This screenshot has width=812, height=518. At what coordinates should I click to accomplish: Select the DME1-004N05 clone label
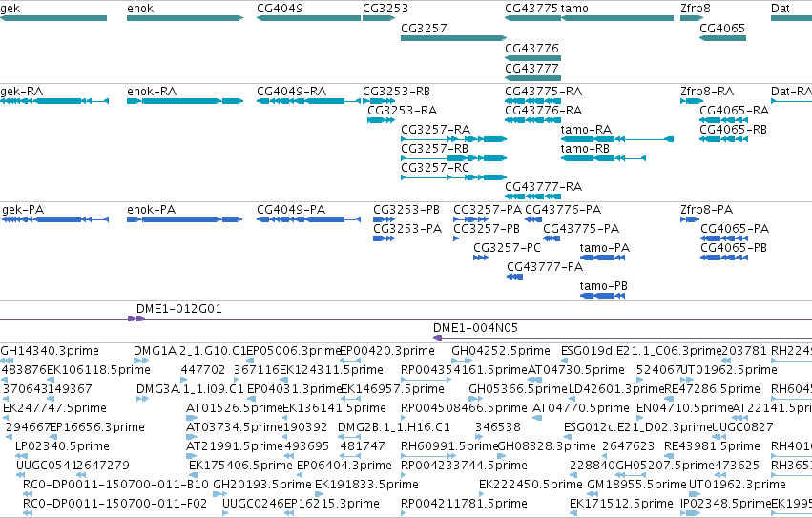click(x=475, y=328)
